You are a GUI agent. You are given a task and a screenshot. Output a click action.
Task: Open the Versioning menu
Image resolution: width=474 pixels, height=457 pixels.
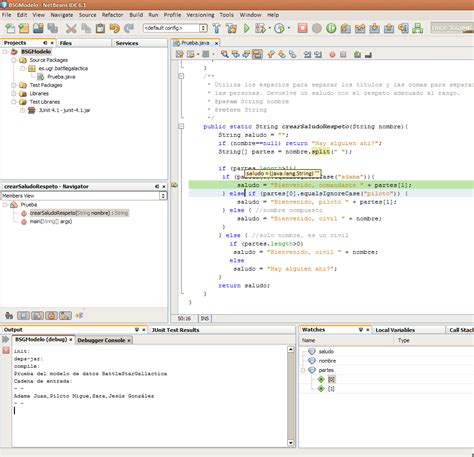(200, 15)
